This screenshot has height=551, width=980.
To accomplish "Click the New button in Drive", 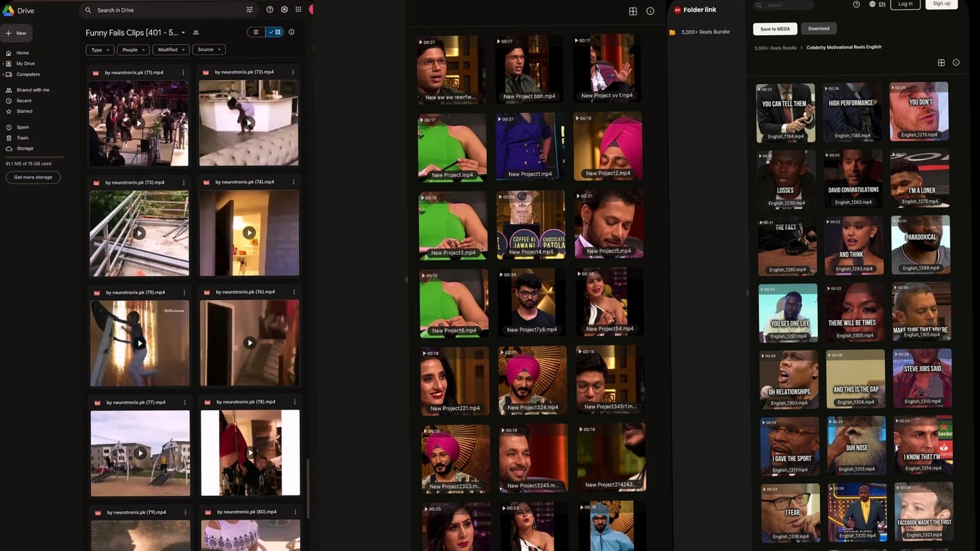I will point(16,33).
